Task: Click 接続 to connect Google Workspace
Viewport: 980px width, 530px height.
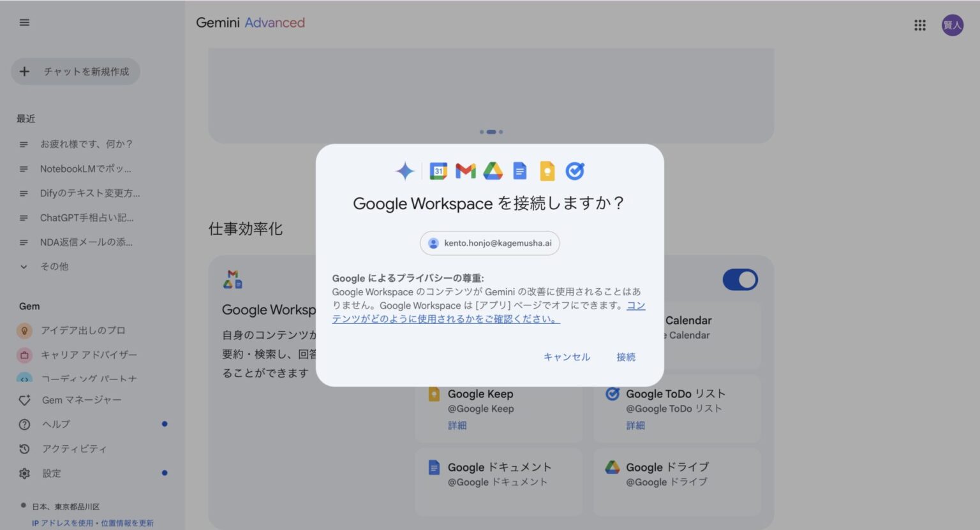Action: tap(626, 357)
